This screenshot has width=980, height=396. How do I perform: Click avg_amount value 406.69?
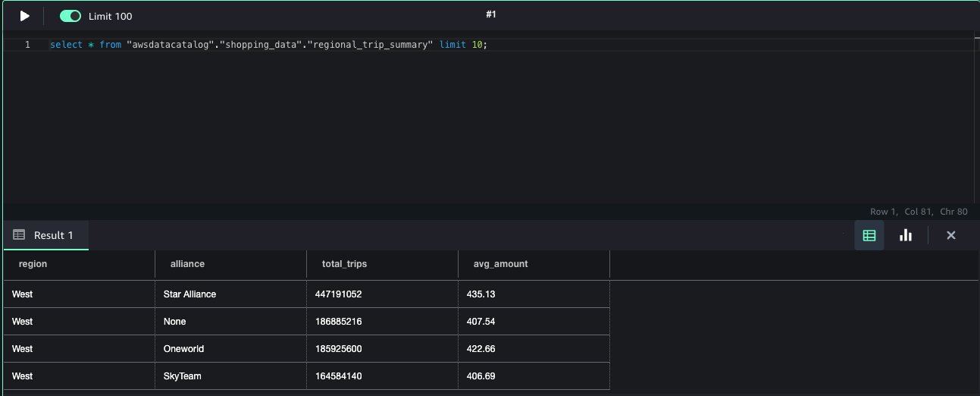534,376
